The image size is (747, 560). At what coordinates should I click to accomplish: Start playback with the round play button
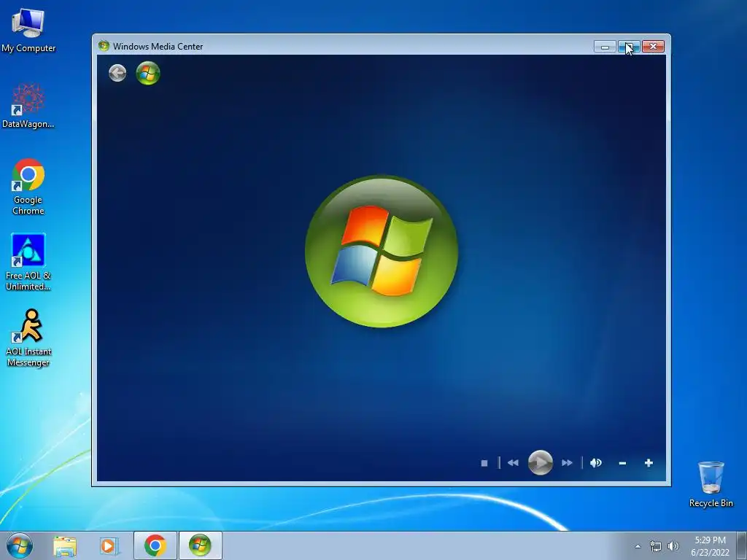coord(541,462)
